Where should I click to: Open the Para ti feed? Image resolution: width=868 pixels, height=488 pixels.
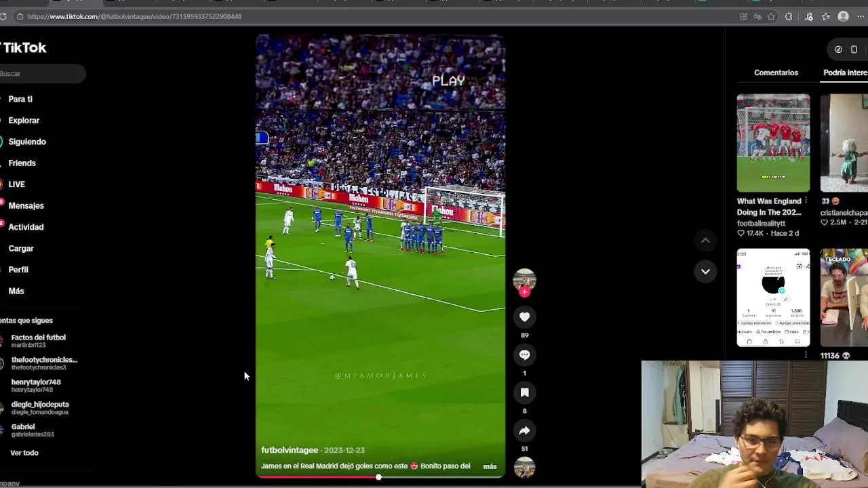tap(20, 99)
